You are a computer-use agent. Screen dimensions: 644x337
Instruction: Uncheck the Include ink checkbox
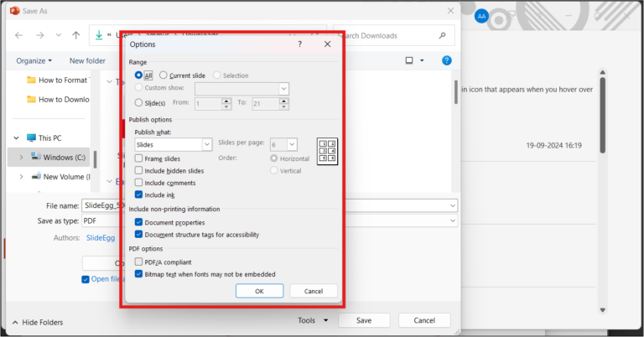click(x=139, y=194)
